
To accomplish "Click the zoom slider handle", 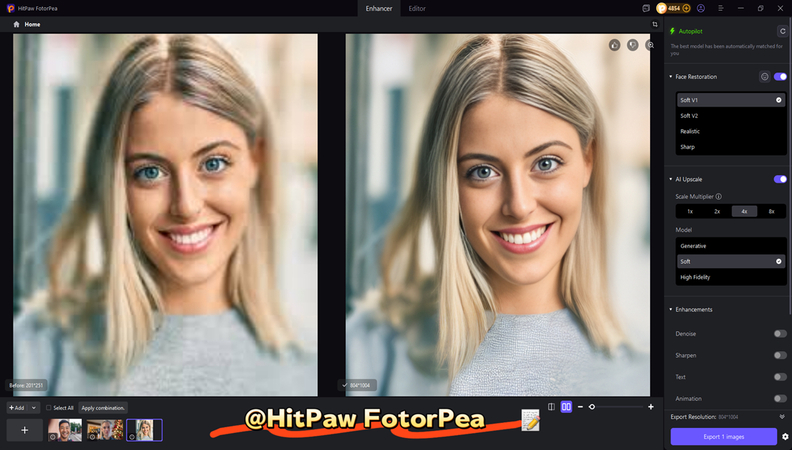I will point(592,407).
